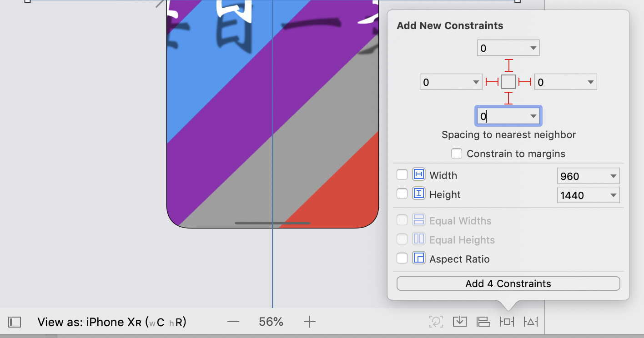
Task: Click View as: iPhone XR device selector
Action: pyautogui.click(x=112, y=322)
